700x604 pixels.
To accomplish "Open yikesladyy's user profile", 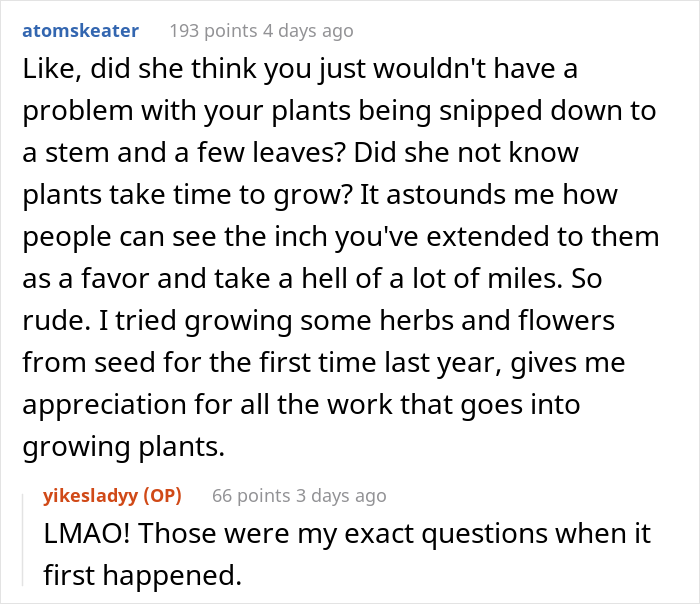I will [x=90, y=496].
